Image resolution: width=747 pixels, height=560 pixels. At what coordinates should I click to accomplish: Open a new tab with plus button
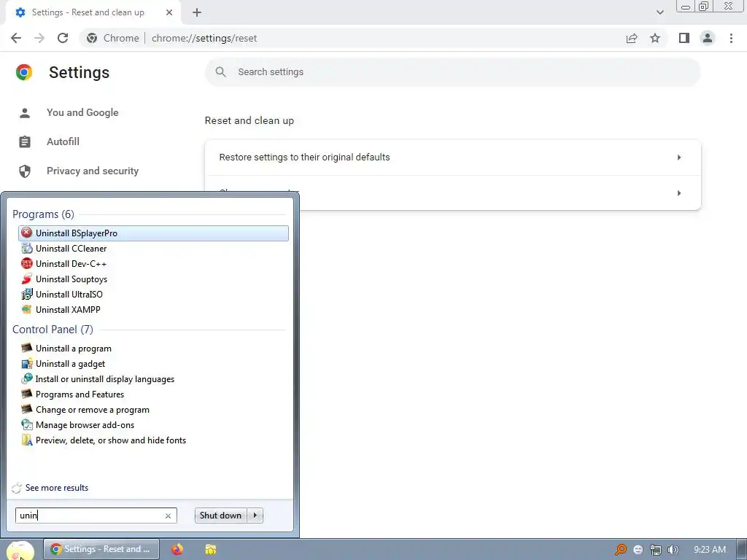[197, 13]
